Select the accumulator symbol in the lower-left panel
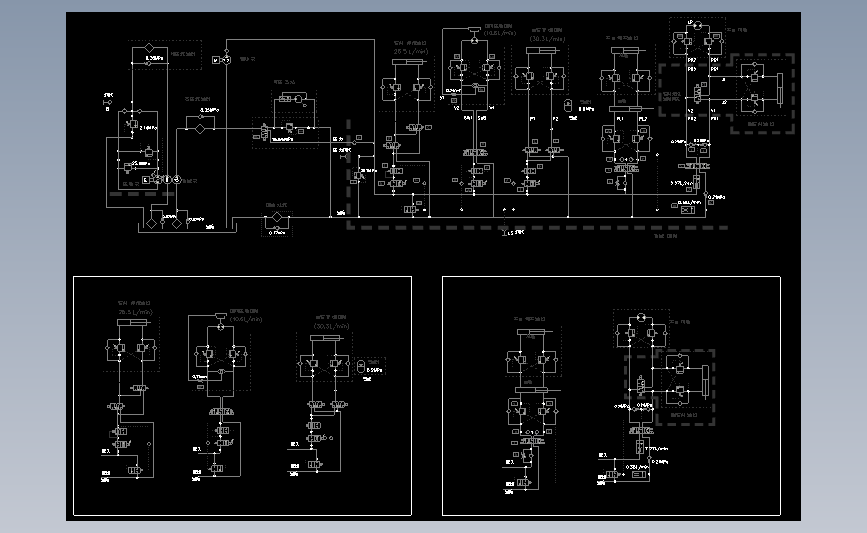This screenshot has width=867, height=533. coord(361,367)
